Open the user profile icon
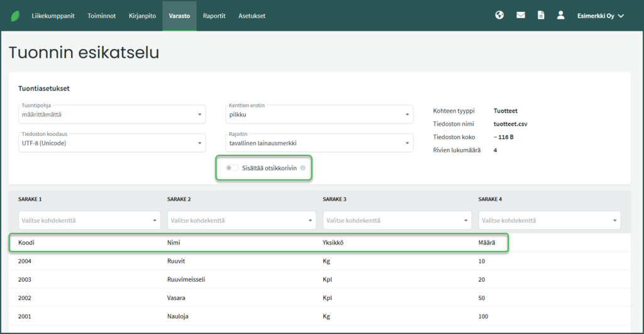The height and width of the screenshot is (334, 644). [x=560, y=16]
